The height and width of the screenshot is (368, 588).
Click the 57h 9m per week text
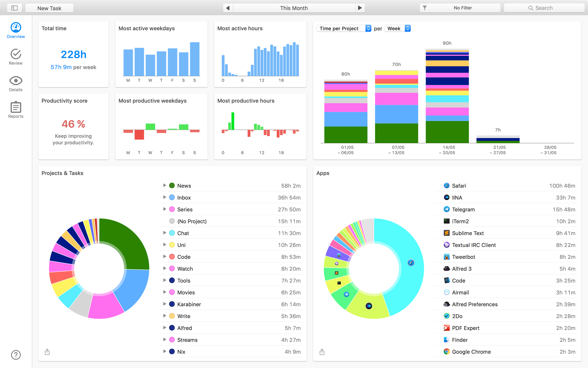[x=73, y=67]
